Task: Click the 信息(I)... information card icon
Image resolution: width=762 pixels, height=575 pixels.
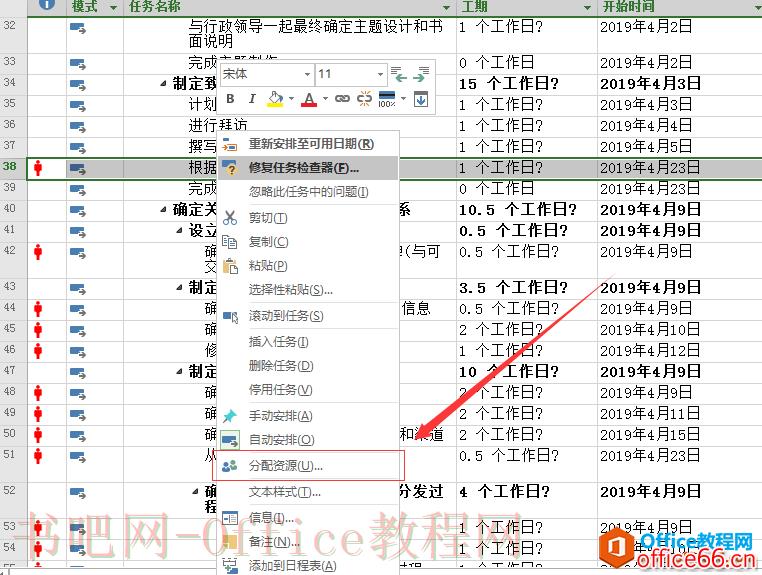Action: point(230,518)
